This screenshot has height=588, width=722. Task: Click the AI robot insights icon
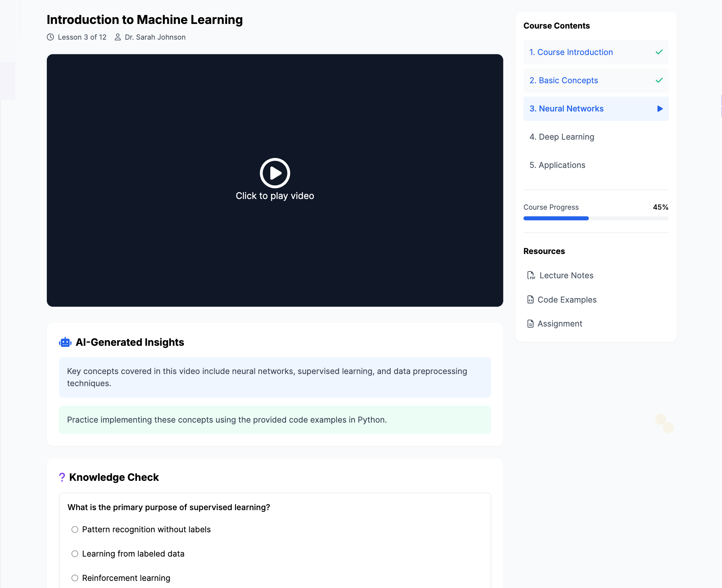tap(65, 342)
